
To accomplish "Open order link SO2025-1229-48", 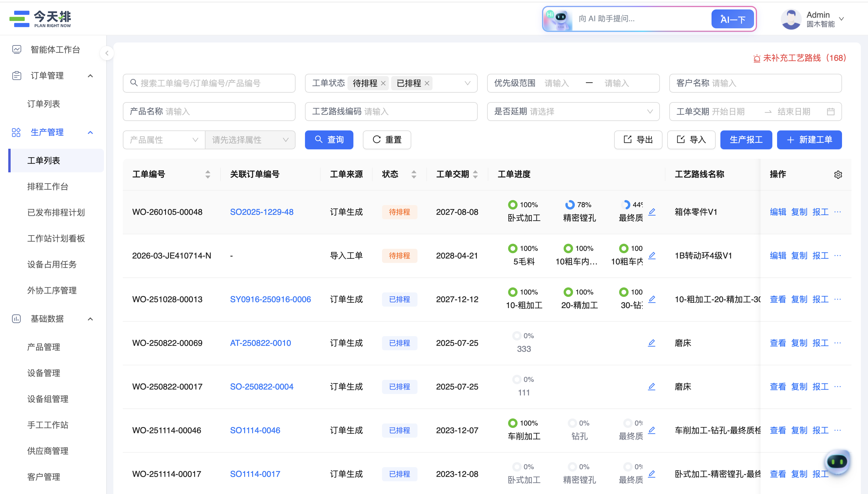I will click(x=262, y=212).
